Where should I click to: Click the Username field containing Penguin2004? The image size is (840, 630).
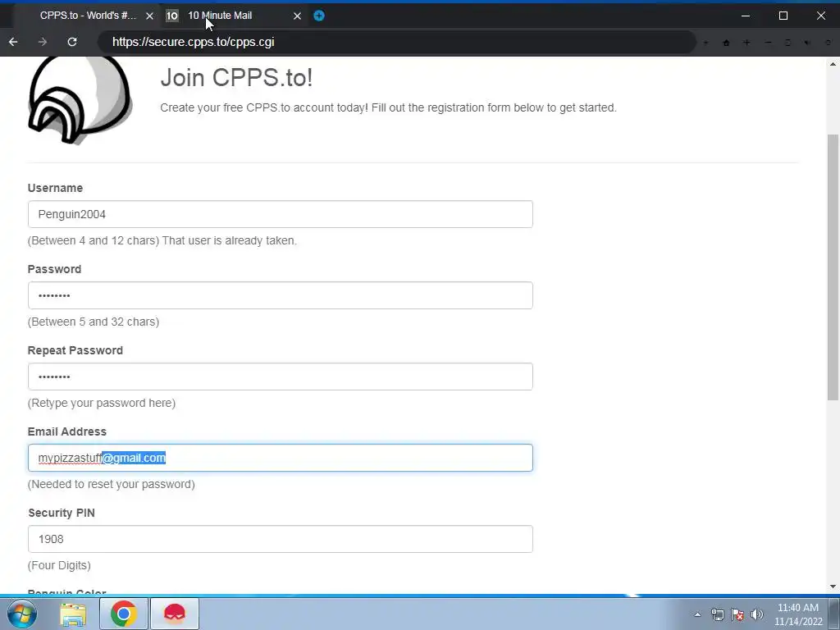[281, 214]
